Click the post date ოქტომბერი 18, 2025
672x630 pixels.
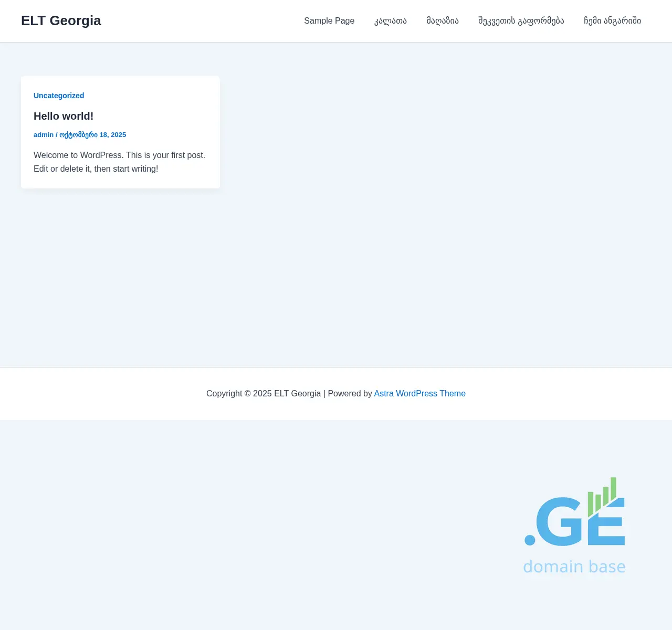(x=92, y=135)
